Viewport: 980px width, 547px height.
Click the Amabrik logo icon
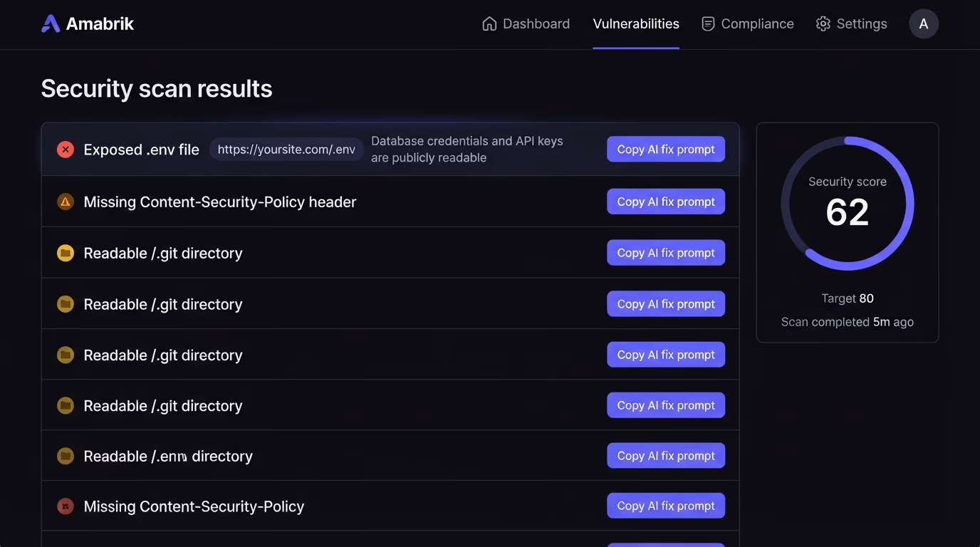click(x=51, y=24)
